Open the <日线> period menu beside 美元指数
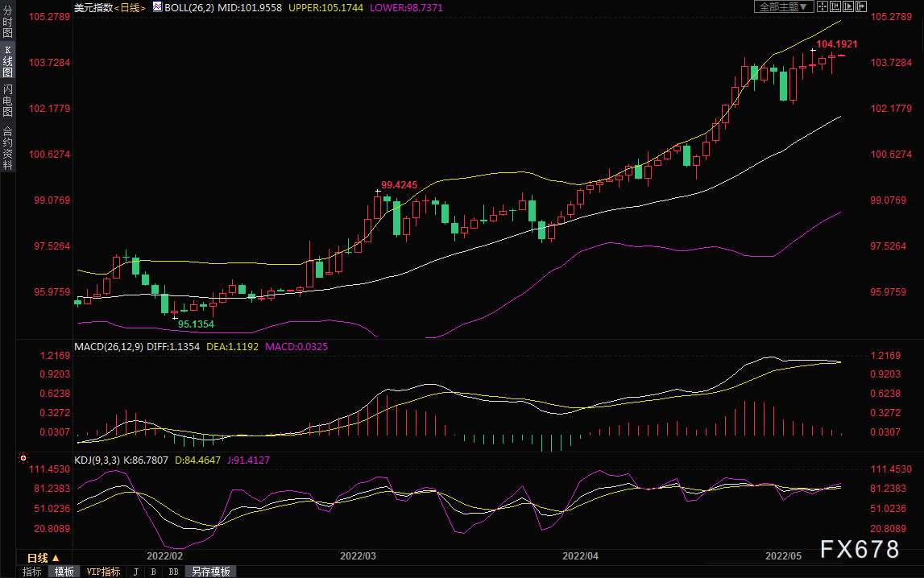Screen dimensions: 924x578 (x=130, y=6)
